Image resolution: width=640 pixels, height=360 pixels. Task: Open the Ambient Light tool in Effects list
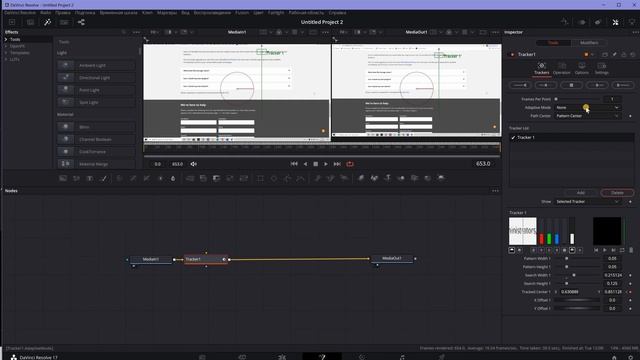click(x=96, y=65)
